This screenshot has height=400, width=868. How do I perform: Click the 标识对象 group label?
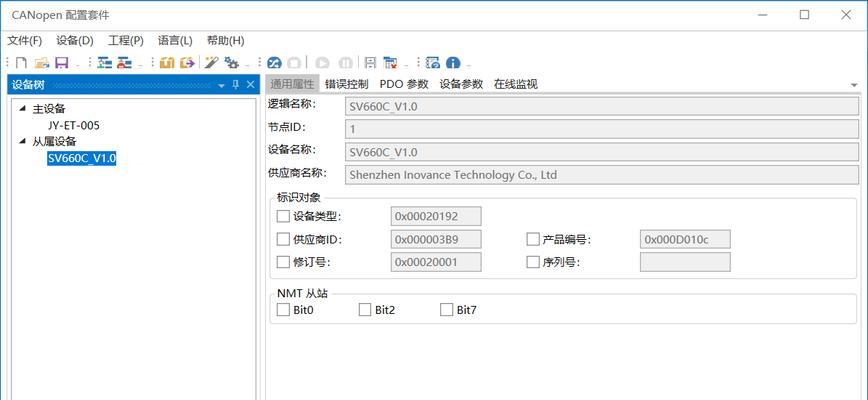pos(298,198)
